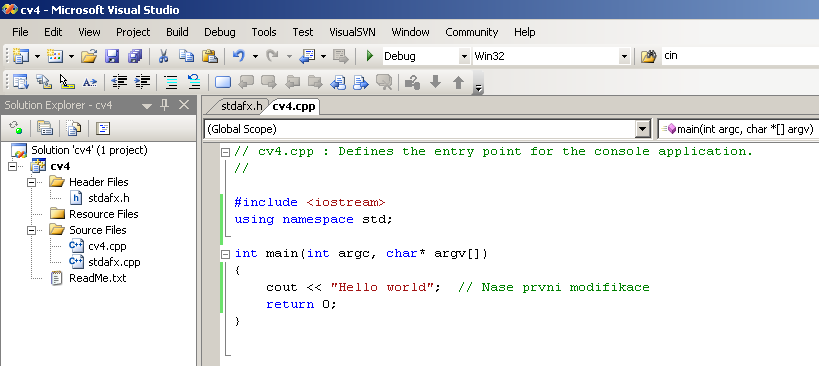Jump to previous bookmark in document icon
The height and width of the screenshot is (366, 819).
[x=338, y=82]
